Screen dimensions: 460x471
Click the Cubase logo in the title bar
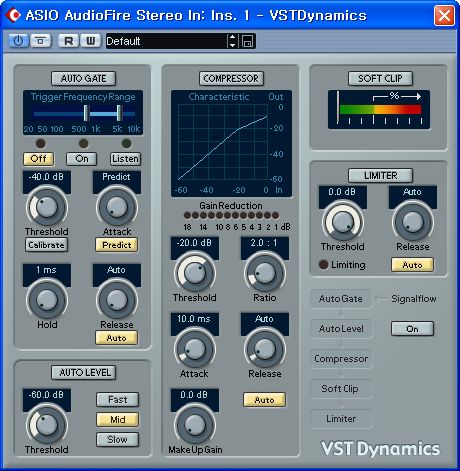13,15
